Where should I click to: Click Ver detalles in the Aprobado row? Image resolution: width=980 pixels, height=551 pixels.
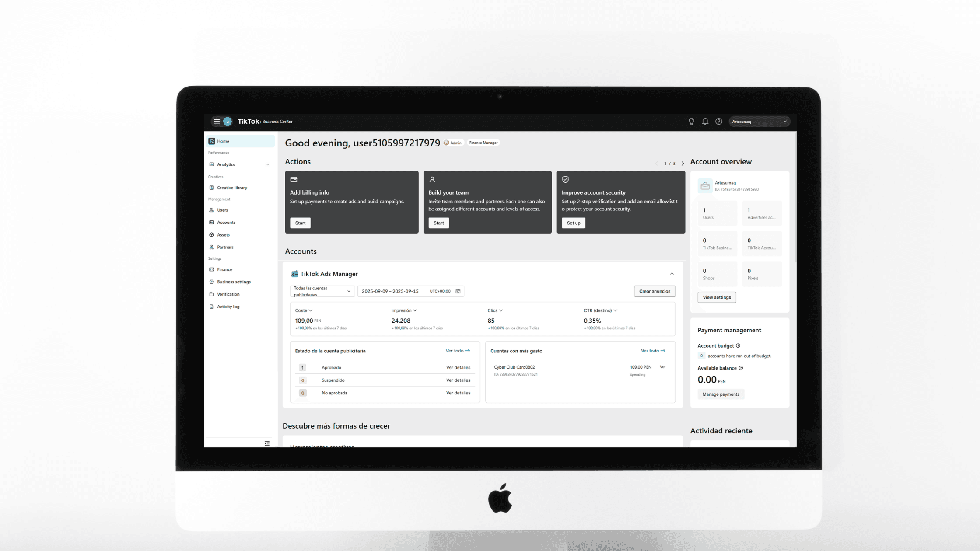458,368
